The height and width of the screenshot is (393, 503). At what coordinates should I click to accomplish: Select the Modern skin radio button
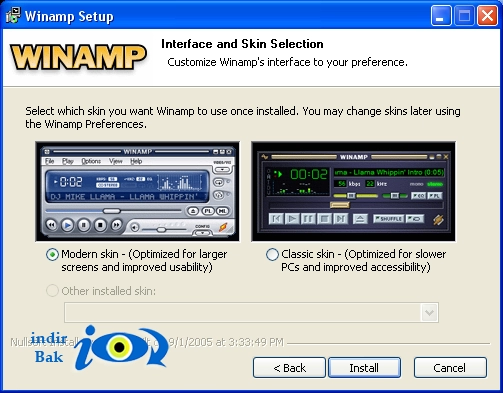[x=52, y=255]
